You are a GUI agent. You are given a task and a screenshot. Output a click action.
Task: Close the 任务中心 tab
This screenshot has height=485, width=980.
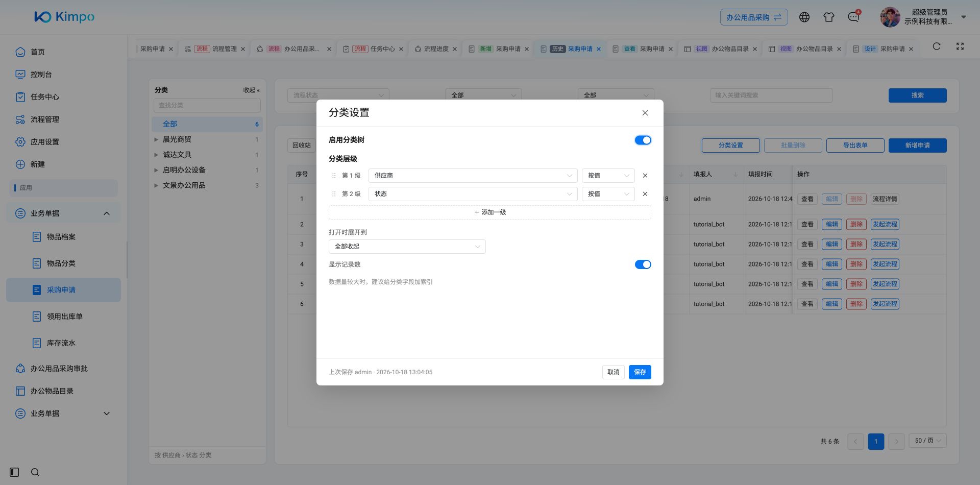(x=401, y=49)
